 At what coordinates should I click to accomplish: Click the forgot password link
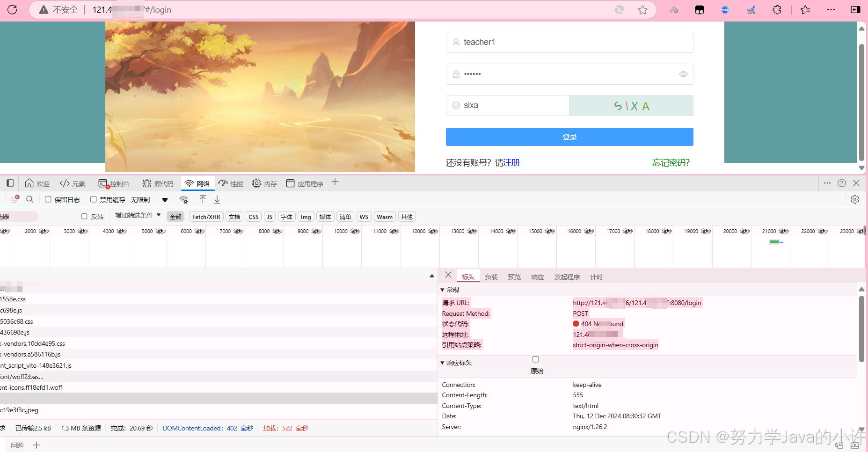coord(671,162)
